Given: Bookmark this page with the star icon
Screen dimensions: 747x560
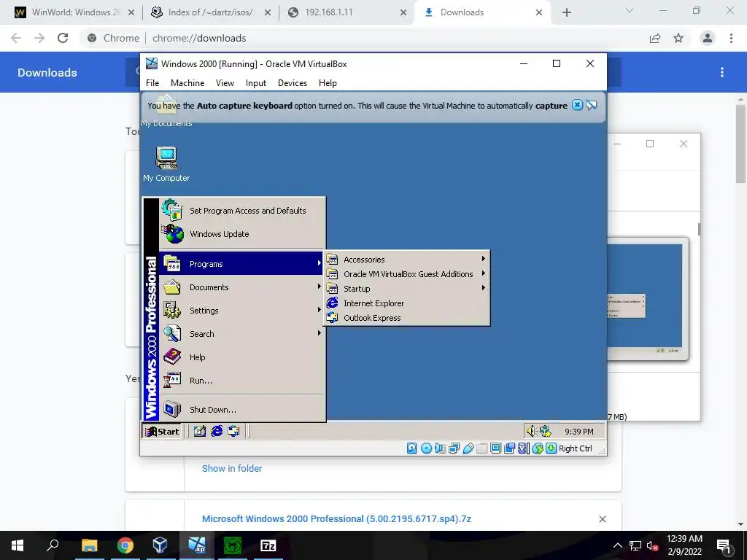Looking at the screenshot, I should pos(678,38).
